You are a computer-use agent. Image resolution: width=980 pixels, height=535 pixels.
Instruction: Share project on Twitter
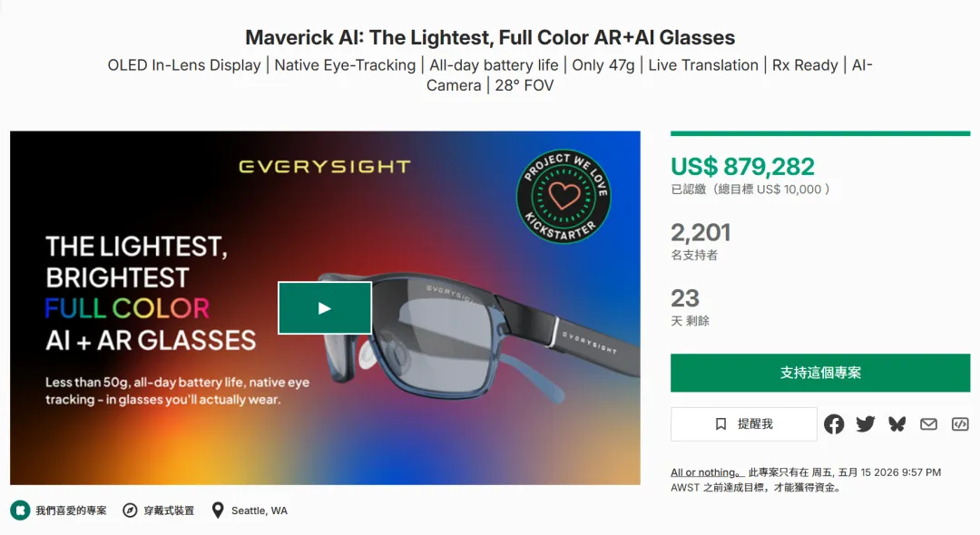[x=866, y=423]
